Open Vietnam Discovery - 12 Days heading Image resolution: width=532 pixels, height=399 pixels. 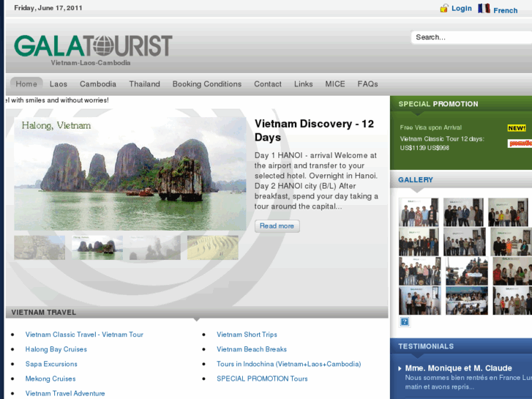point(314,130)
